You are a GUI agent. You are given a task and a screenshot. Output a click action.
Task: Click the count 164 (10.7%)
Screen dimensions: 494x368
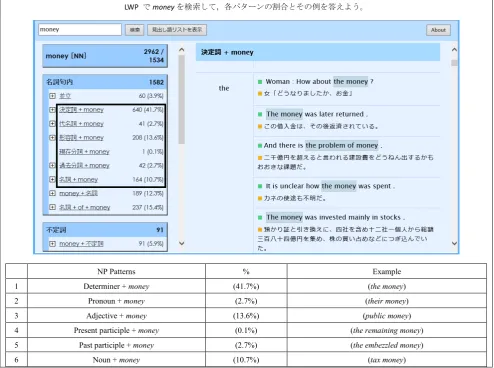click(148, 179)
